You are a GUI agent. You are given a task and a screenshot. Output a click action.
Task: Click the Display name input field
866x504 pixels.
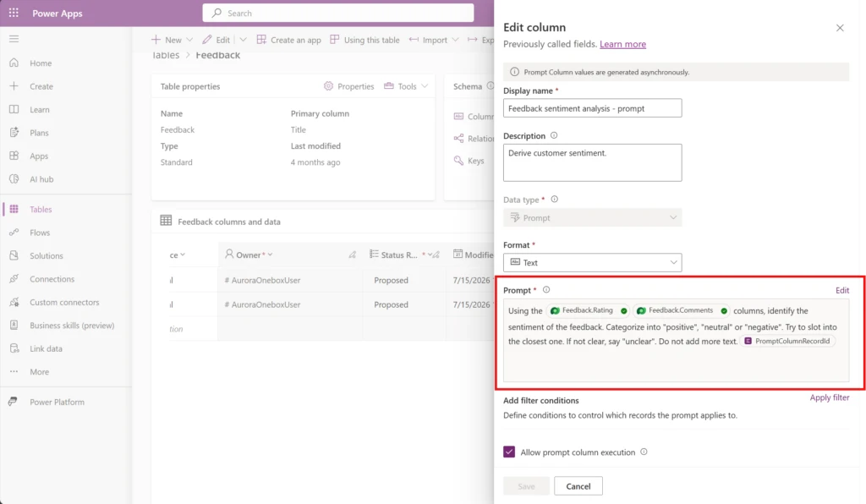[x=592, y=108]
